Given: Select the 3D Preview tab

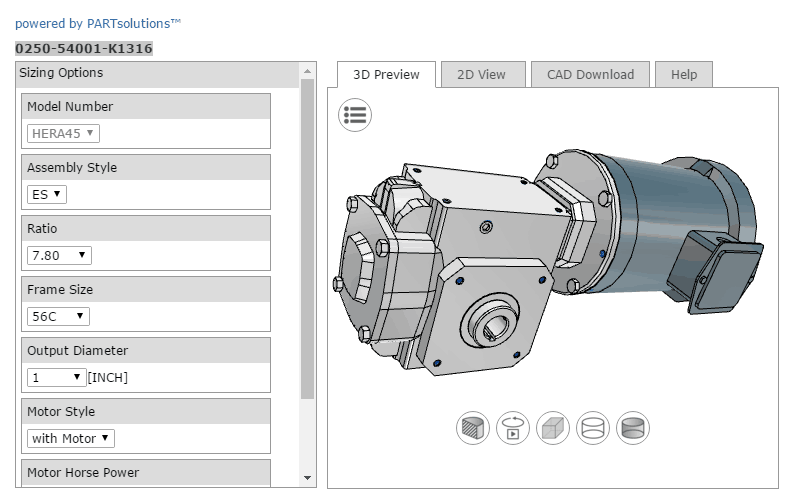Looking at the screenshot, I should coord(386,74).
